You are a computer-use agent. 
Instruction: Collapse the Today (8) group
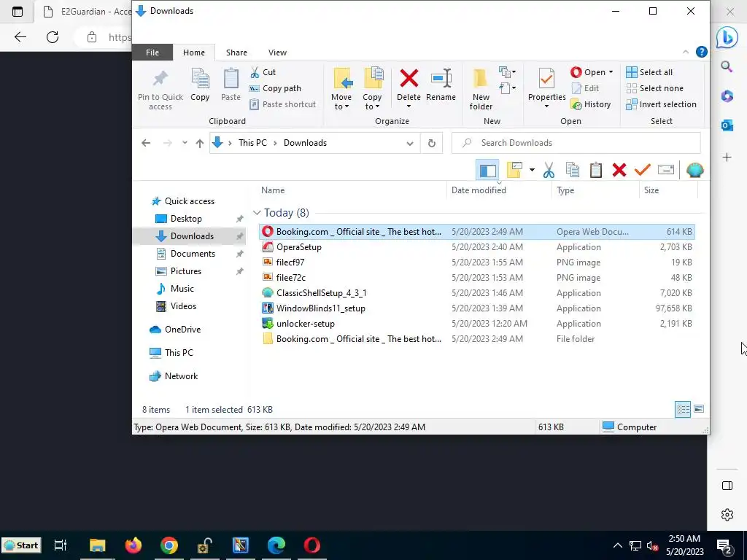point(257,213)
